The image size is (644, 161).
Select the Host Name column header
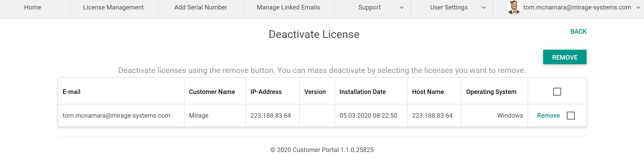(x=428, y=92)
